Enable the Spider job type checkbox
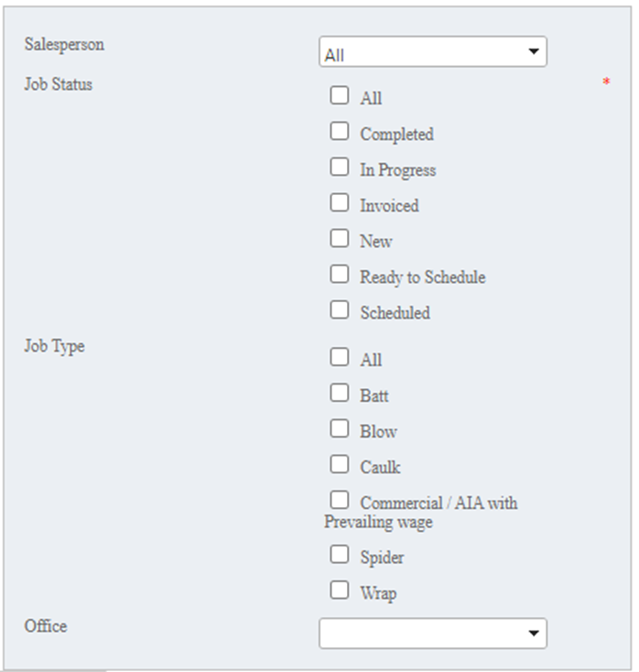 point(340,554)
